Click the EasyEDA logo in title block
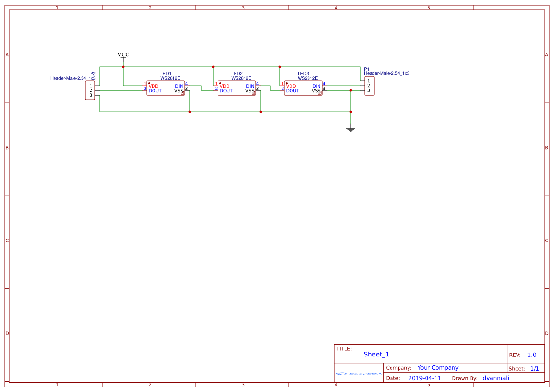The image size is (554, 392). pos(358,374)
